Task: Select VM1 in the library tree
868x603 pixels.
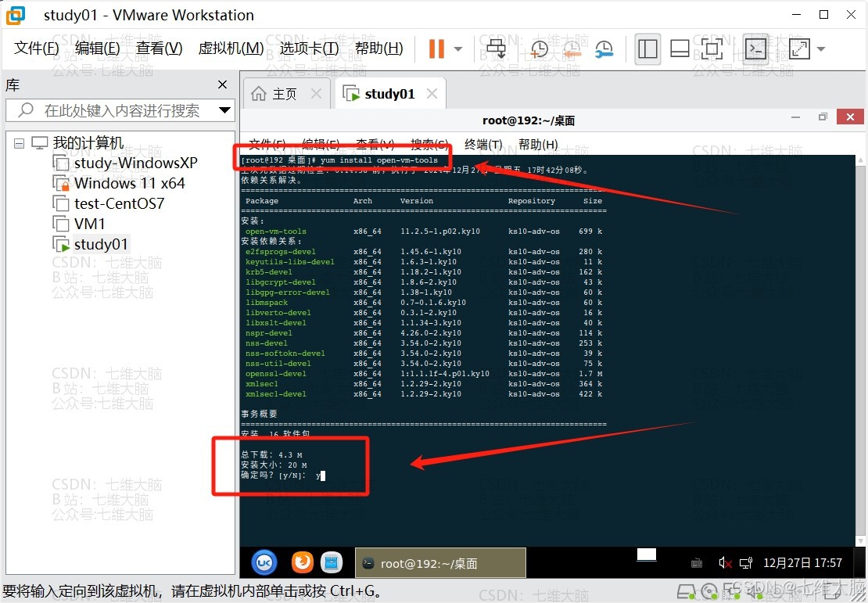Action: coord(90,224)
